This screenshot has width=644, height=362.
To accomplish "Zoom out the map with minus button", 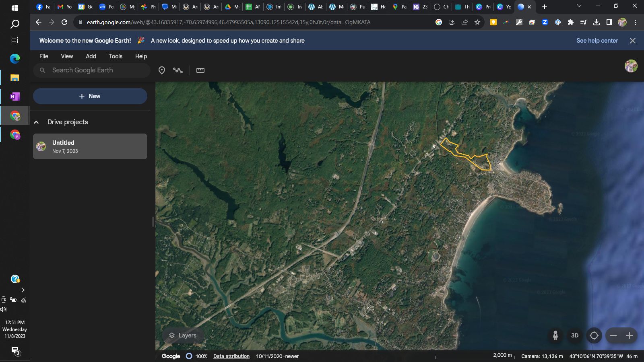I will pyautogui.click(x=613, y=335).
